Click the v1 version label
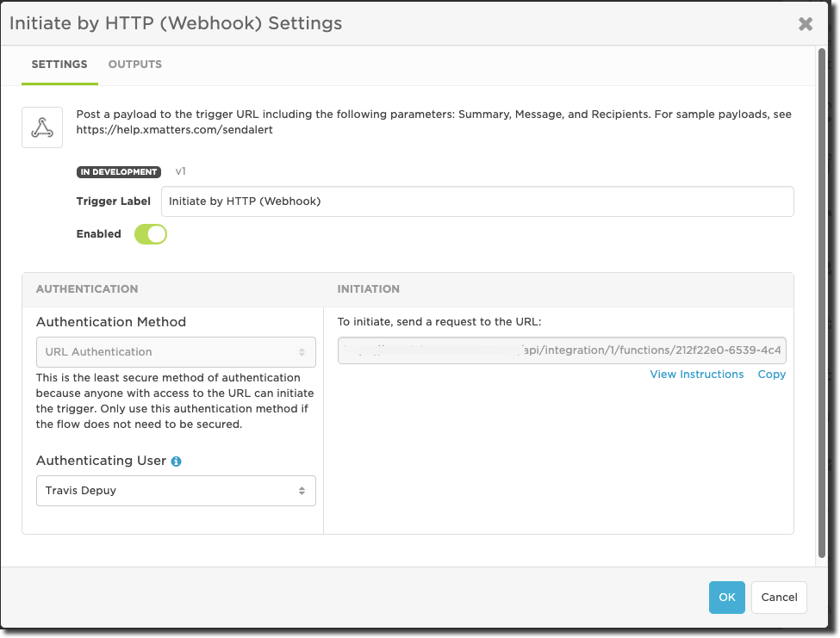The height and width of the screenshot is (638, 840). click(181, 172)
